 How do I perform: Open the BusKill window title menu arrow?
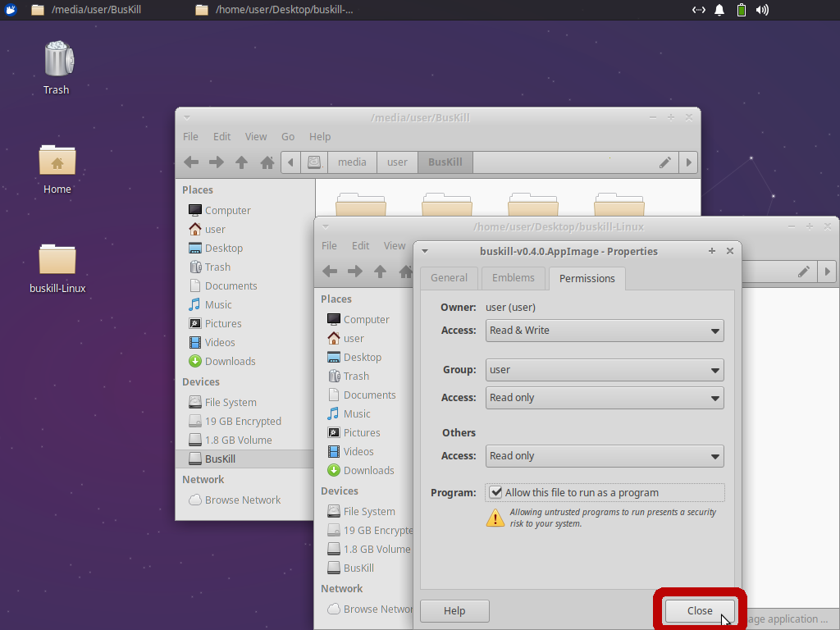[x=187, y=117]
